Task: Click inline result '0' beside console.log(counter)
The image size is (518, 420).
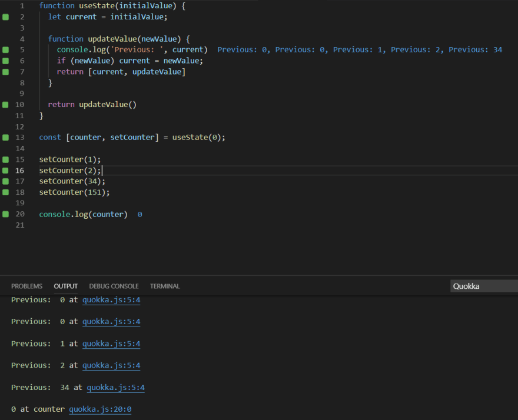Action: (140, 215)
